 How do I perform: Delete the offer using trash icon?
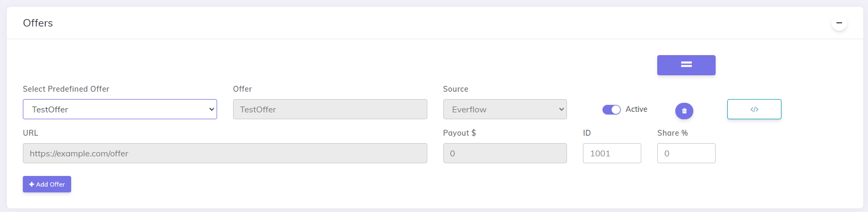tap(684, 111)
